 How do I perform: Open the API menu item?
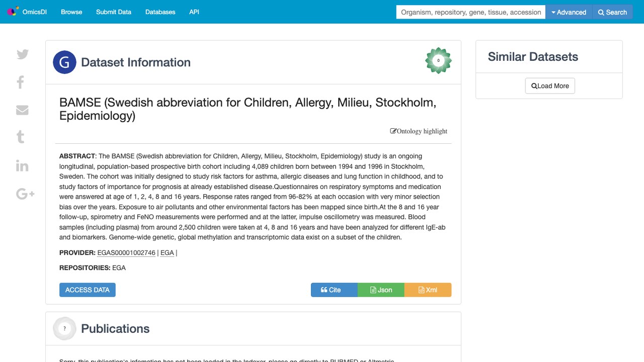(x=194, y=12)
